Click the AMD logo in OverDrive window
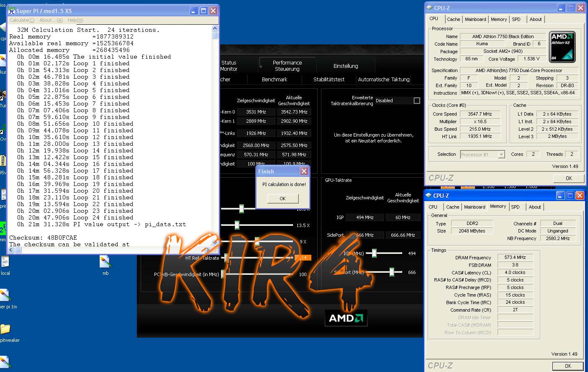The height and width of the screenshot is (372, 588). point(346,318)
